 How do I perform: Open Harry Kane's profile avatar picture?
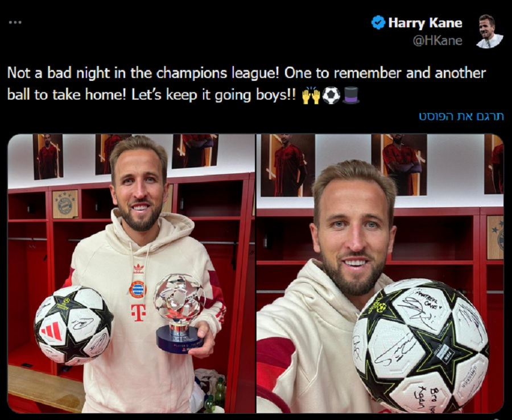489,31
